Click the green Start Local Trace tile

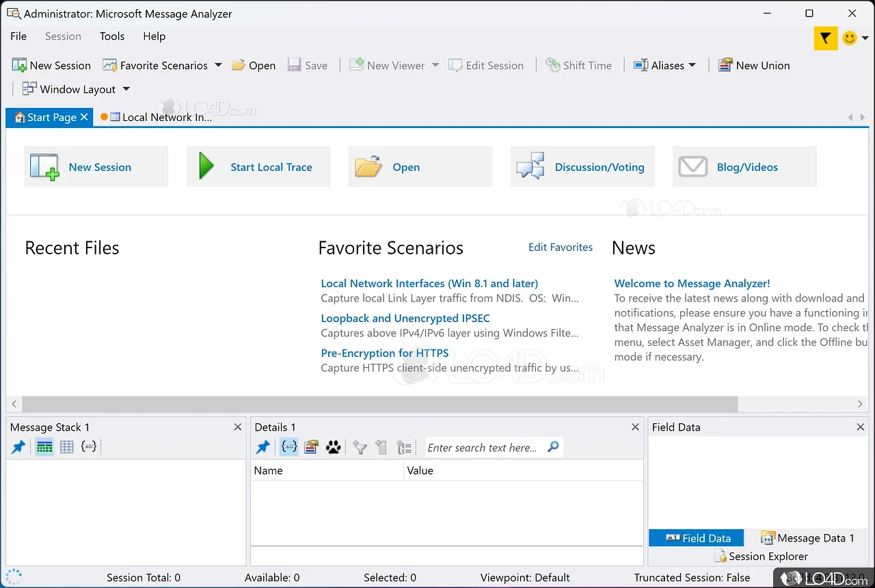(258, 167)
